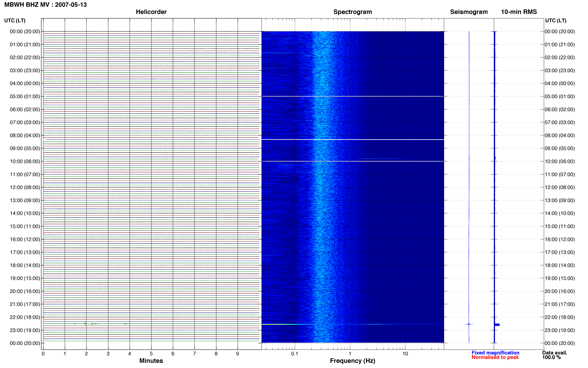Click left time label '14:00 (10:00)'
Image resolution: width=588 pixels, height=368 pixels.
tap(25, 213)
